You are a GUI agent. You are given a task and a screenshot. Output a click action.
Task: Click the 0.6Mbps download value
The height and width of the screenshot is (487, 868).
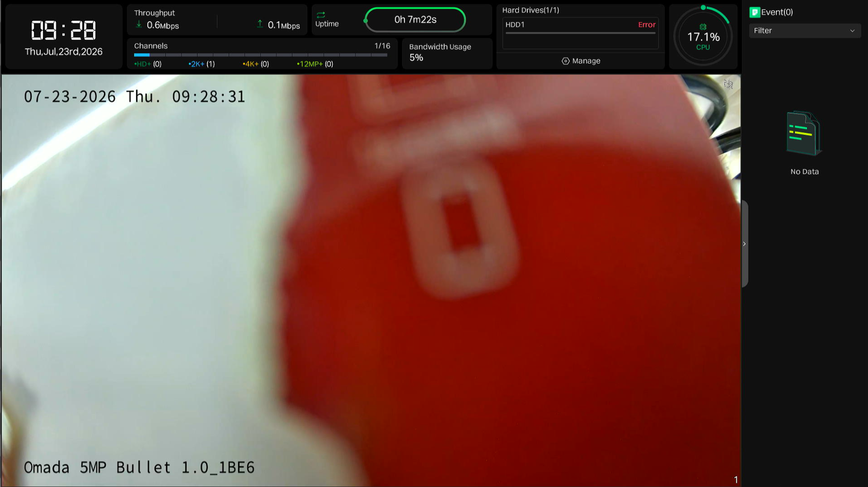[163, 25]
